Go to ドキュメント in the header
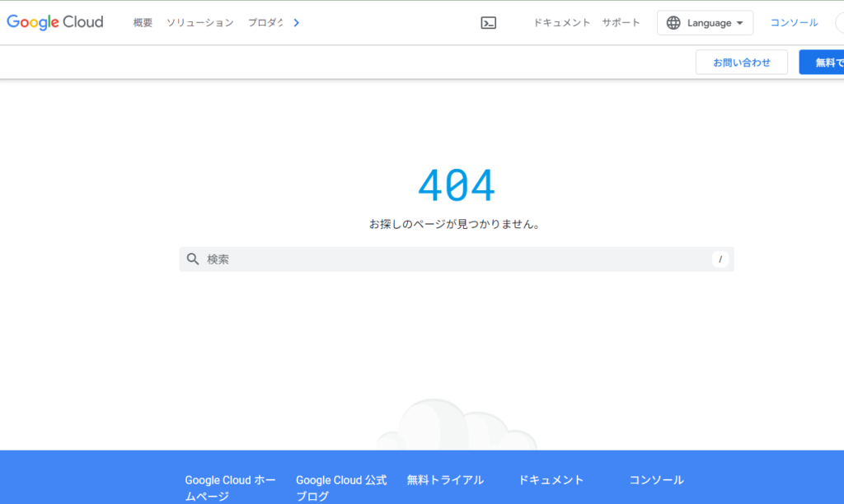 coord(561,23)
